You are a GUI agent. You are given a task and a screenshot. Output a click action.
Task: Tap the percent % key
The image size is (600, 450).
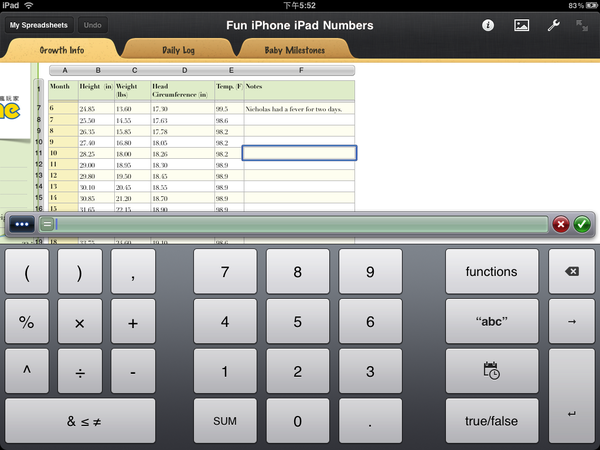click(x=27, y=321)
